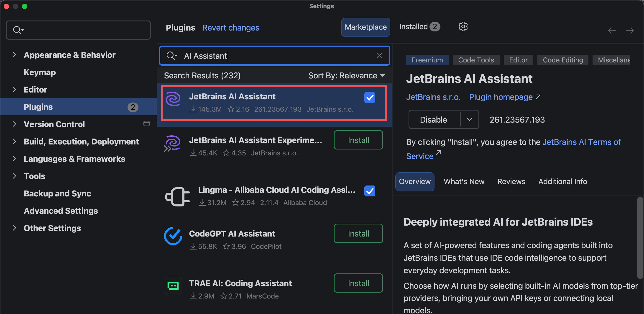Click the TRAE AI Coding Assistant icon
This screenshot has height=314, width=644.
point(173,286)
